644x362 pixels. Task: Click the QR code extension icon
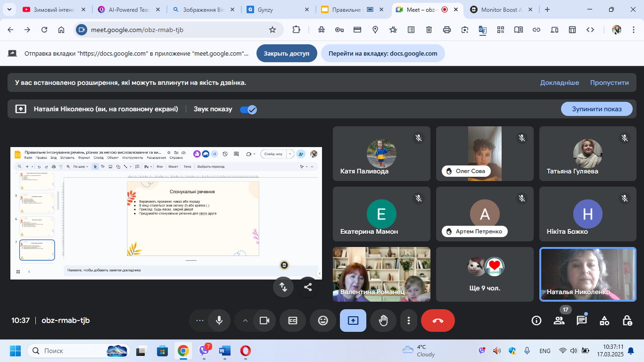501,30
